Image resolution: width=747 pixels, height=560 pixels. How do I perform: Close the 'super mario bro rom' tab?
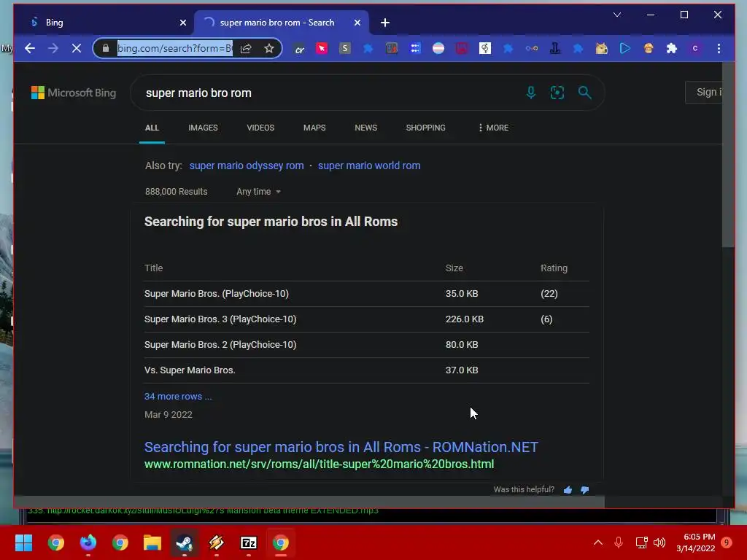pos(357,23)
